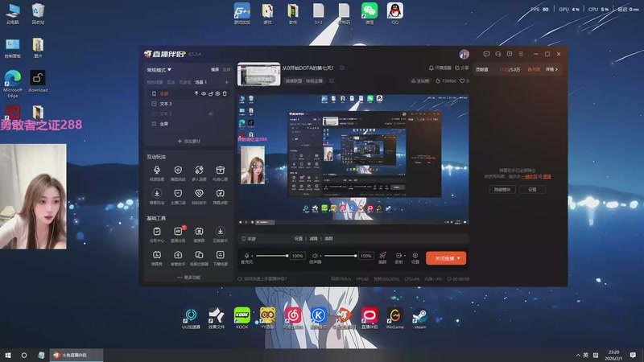The width and height of the screenshot is (644, 362).
Task: Show the hidden 文本 2 source
Action: (211, 113)
